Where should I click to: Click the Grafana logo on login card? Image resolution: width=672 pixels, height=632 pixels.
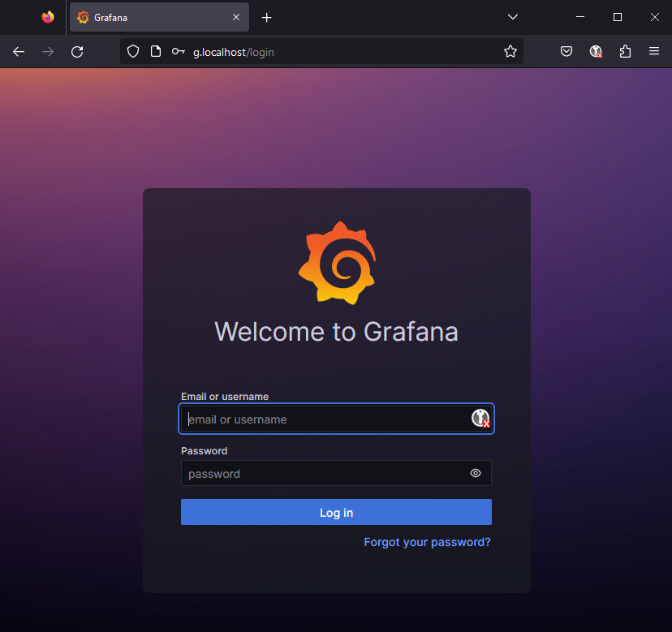point(338,263)
